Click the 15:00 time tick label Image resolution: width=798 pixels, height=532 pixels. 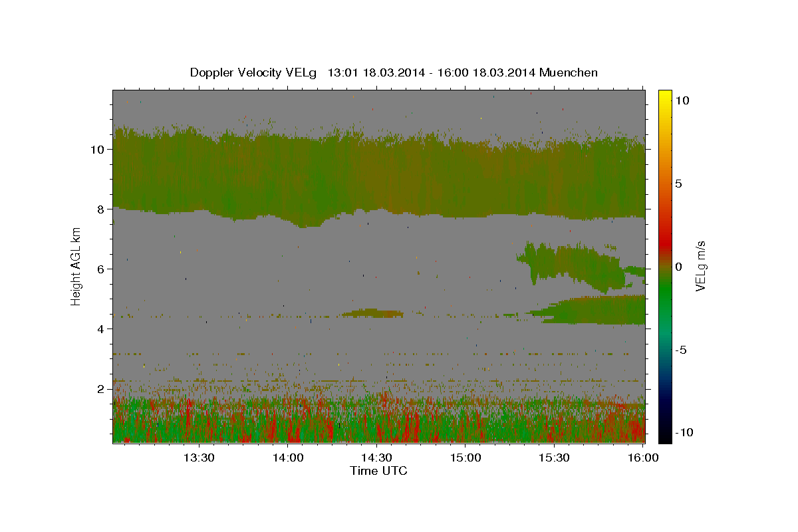tap(465, 458)
